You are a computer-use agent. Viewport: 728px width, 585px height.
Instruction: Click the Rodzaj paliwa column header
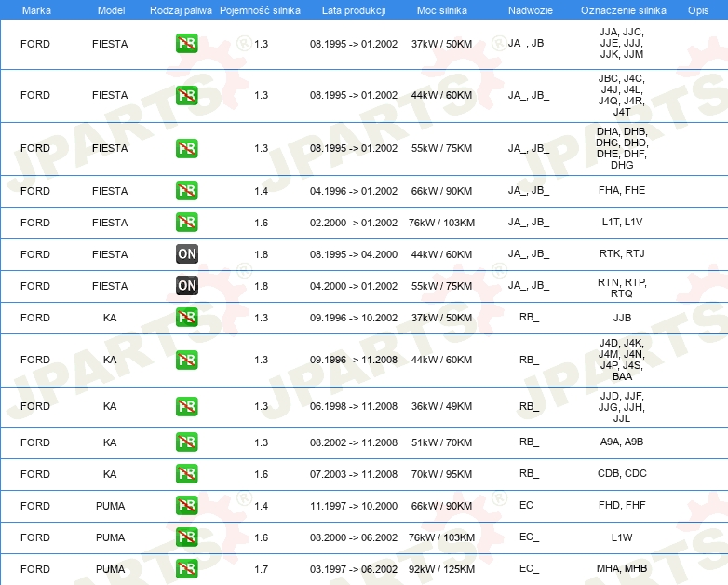[181, 10]
